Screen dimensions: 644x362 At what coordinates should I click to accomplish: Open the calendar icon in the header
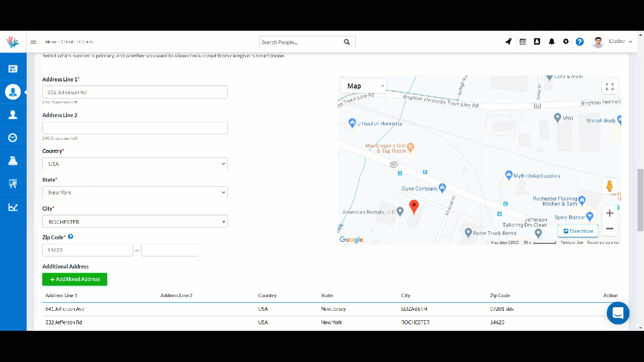523,42
